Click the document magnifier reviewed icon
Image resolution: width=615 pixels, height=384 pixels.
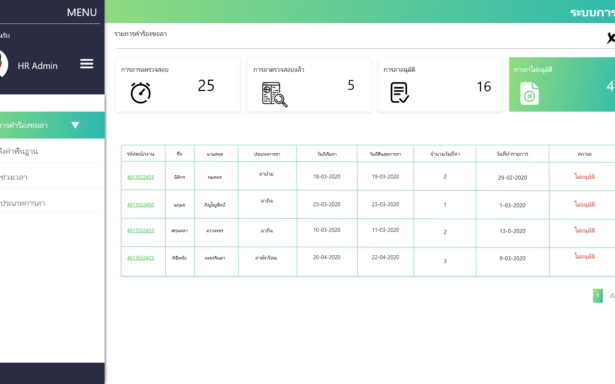coord(274,94)
